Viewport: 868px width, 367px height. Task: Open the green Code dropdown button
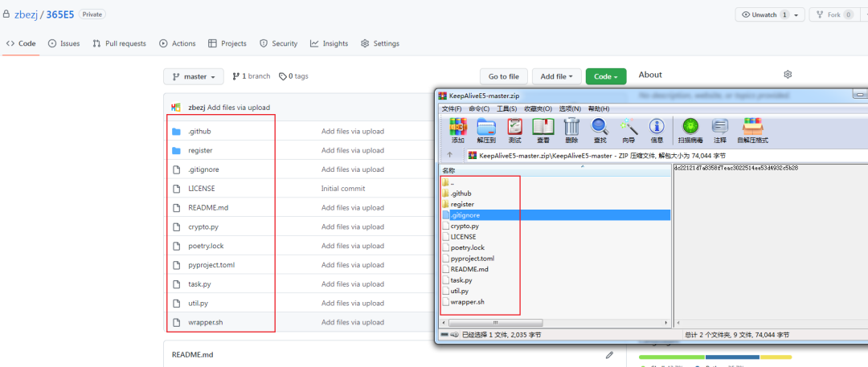606,76
